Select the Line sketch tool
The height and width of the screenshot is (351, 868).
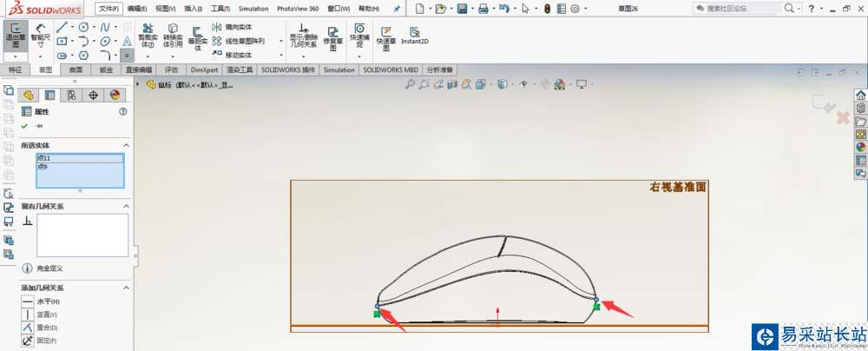click(x=62, y=27)
